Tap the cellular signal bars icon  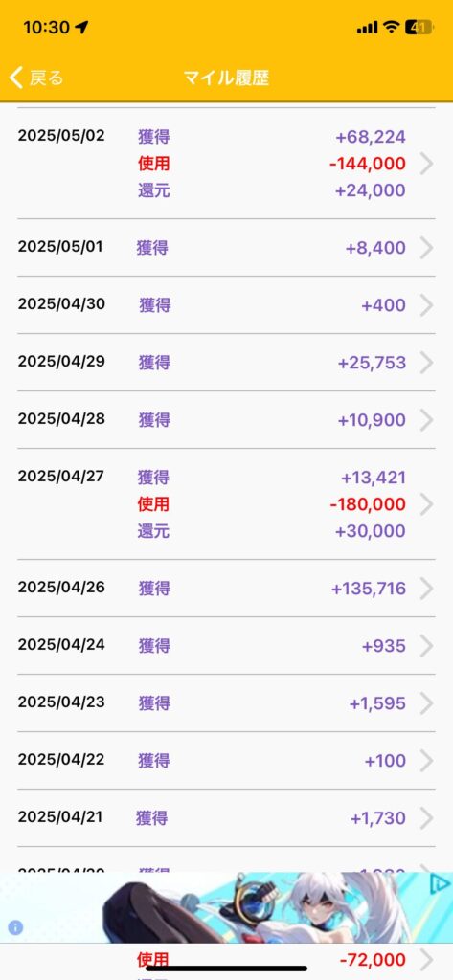pos(367,28)
